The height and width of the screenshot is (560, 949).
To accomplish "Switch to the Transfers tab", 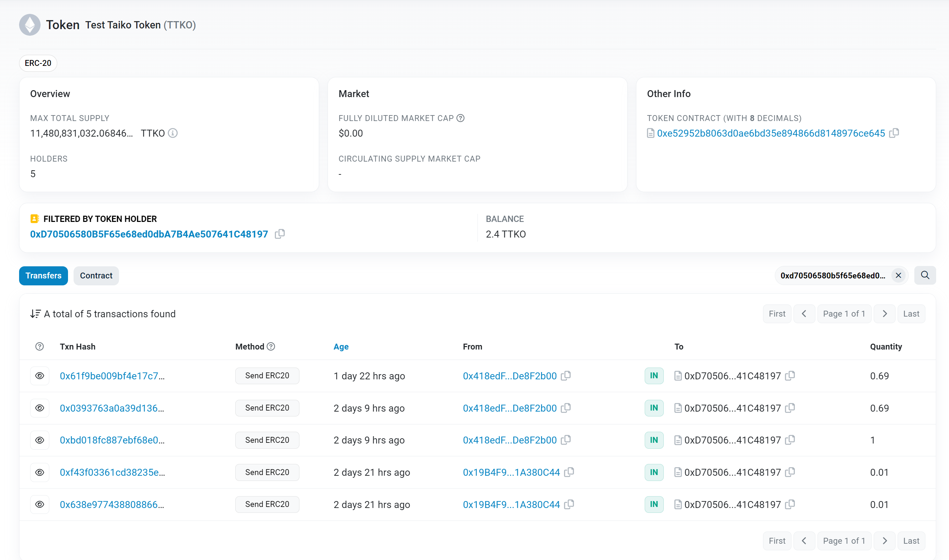I will point(43,275).
